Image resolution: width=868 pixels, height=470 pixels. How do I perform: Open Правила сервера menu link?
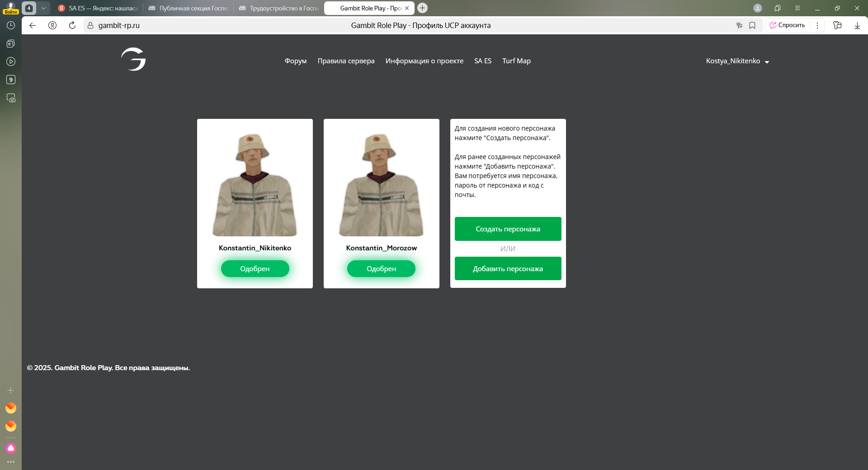tap(346, 61)
